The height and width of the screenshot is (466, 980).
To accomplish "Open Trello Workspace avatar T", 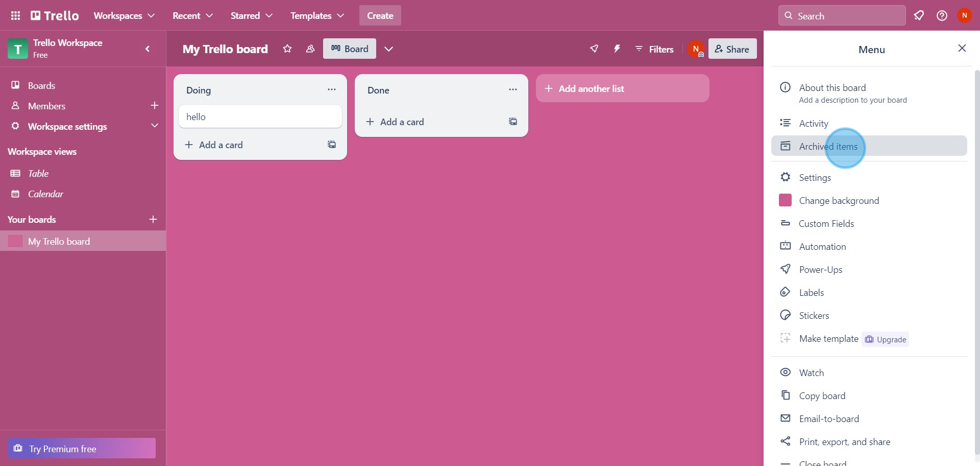I will tap(18, 49).
